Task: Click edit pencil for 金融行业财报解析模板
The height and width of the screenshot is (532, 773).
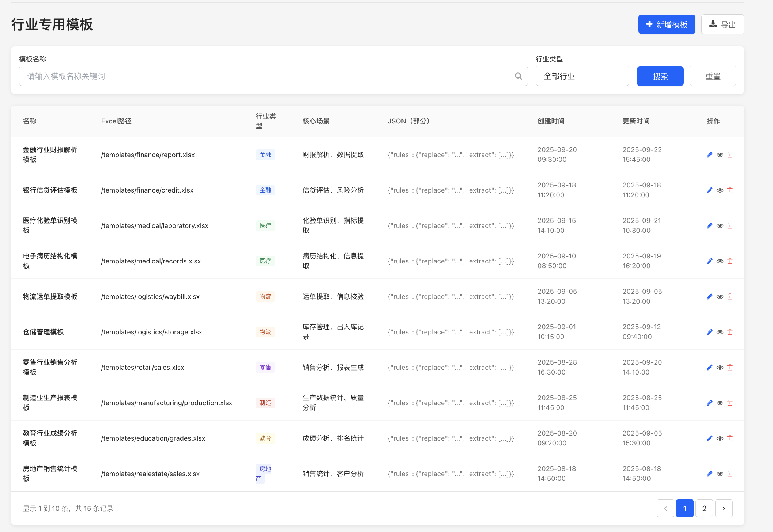Action: pyautogui.click(x=709, y=155)
